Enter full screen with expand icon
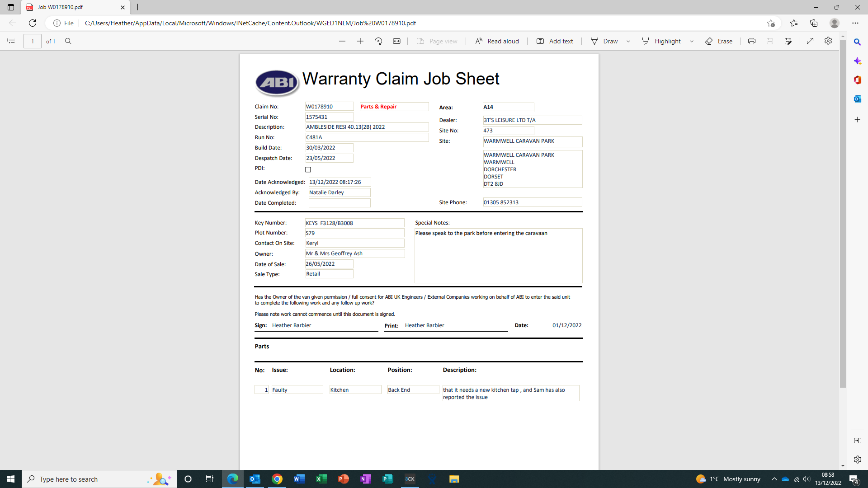Viewport: 868px width, 488px height. click(x=810, y=41)
